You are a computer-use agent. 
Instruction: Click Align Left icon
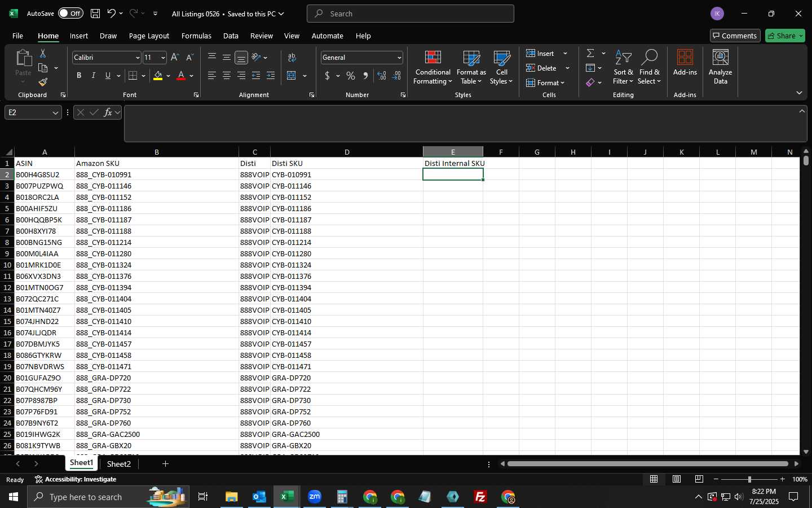pyautogui.click(x=212, y=76)
